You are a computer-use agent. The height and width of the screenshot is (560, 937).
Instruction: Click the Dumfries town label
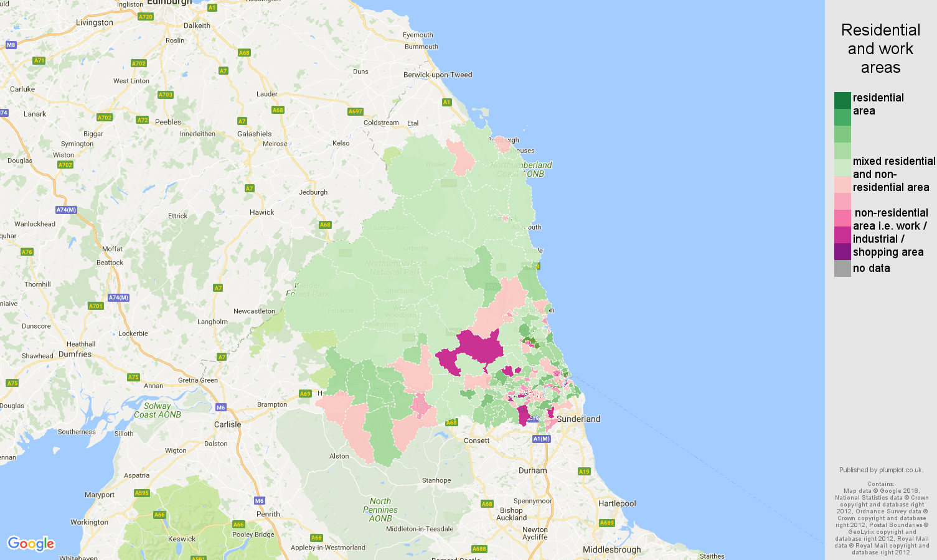point(75,354)
